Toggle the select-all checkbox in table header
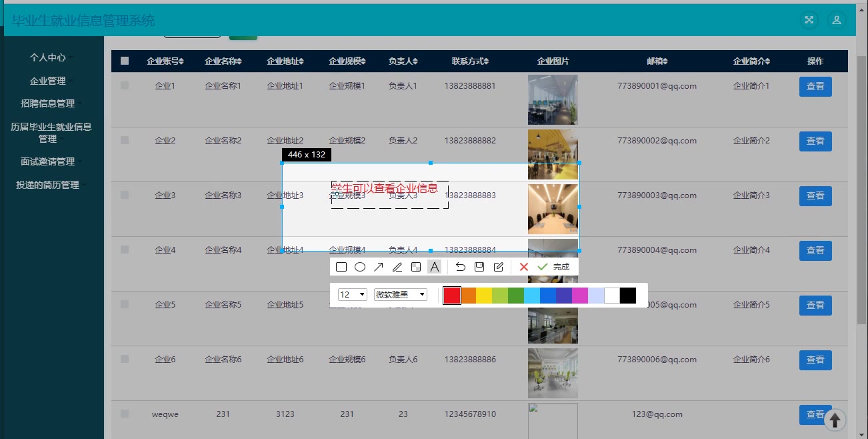Viewport: 868px width, 439px height. [x=125, y=61]
